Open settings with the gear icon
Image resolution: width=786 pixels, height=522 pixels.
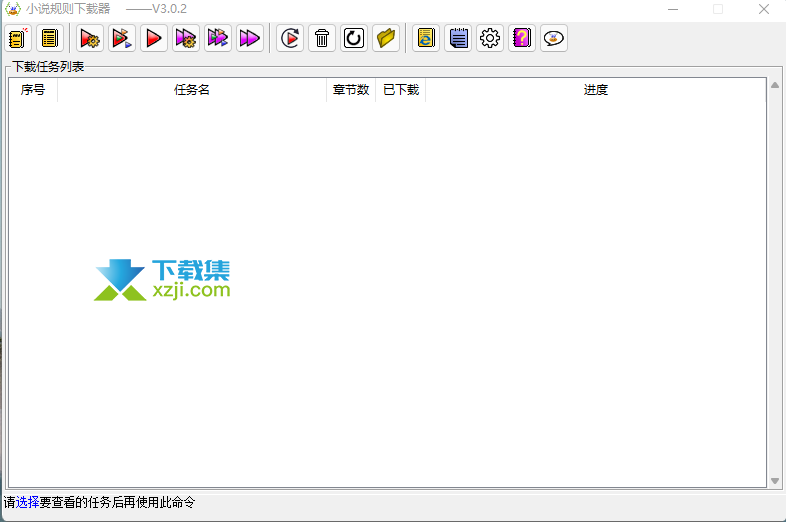pos(490,38)
